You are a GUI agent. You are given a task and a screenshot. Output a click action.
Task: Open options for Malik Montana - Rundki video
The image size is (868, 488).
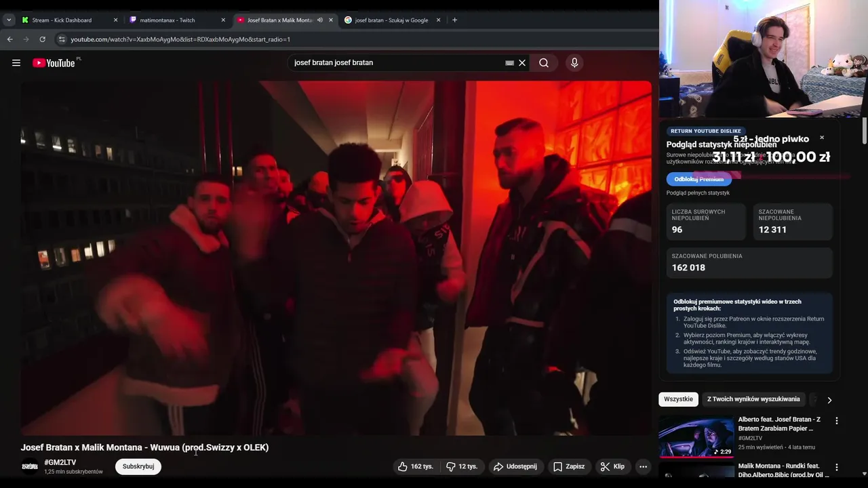pyautogui.click(x=837, y=468)
